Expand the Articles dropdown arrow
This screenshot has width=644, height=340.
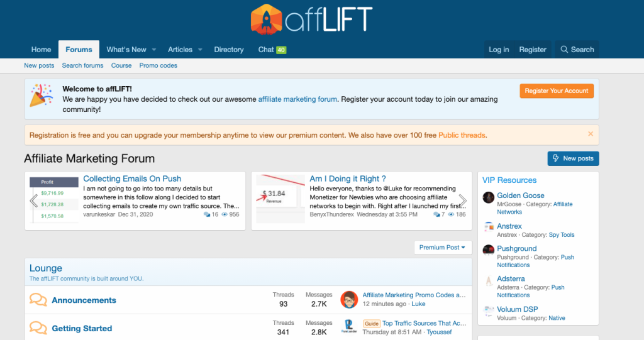[x=200, y=50]
